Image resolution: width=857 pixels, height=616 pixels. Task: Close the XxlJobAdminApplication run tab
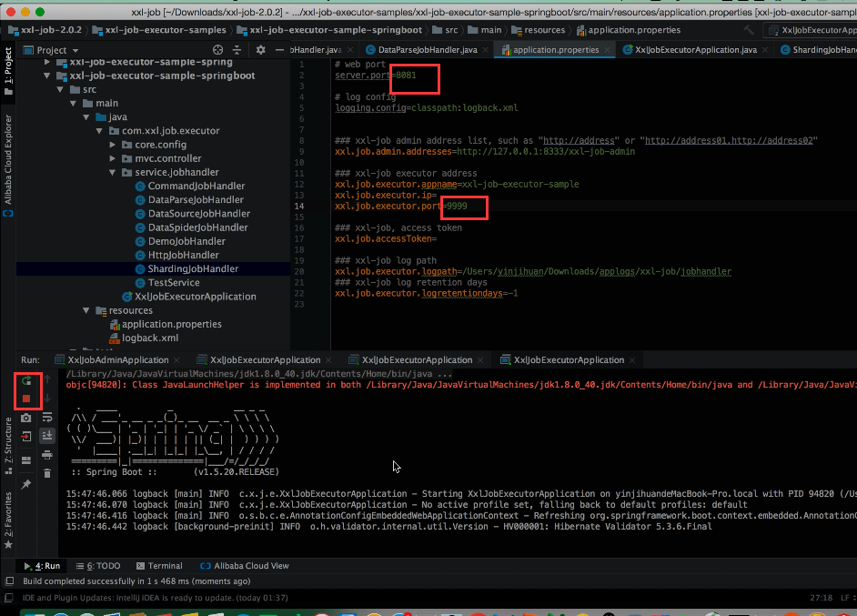tap(176, 360)
